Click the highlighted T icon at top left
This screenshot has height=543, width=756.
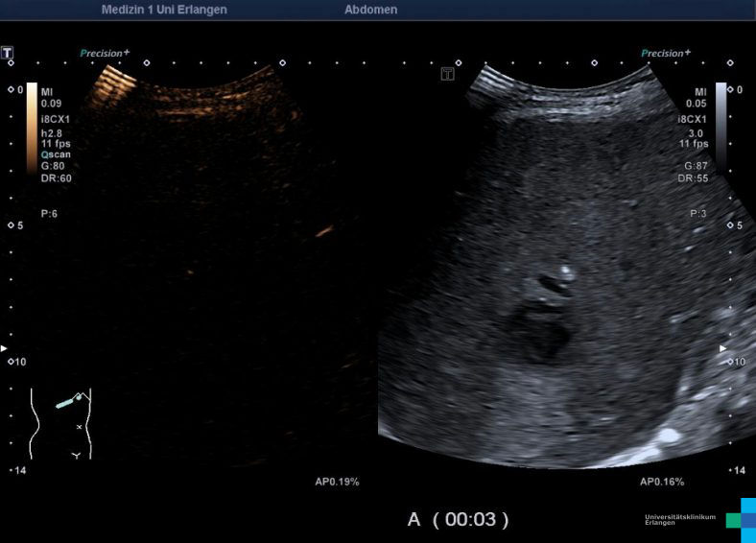tap(9, 52)
